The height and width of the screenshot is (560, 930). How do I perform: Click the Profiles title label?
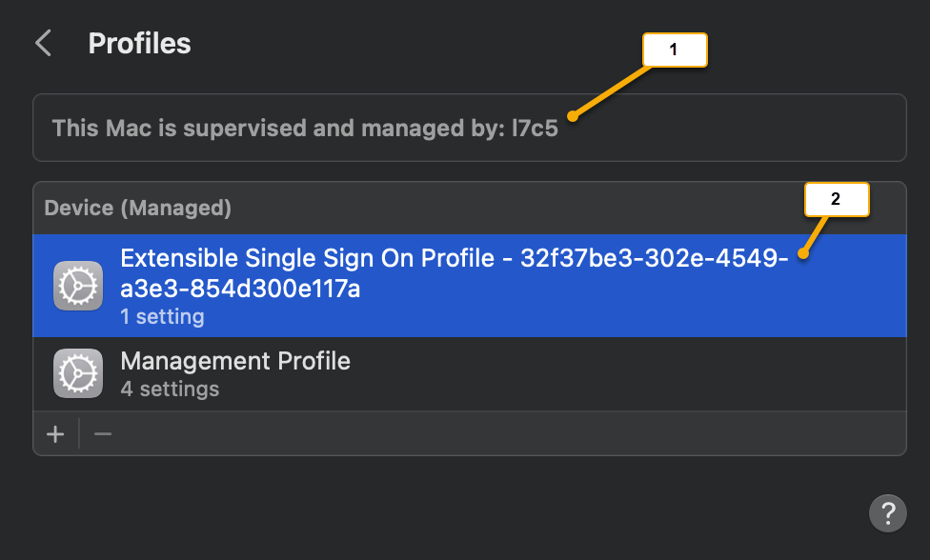click(139, 43)
